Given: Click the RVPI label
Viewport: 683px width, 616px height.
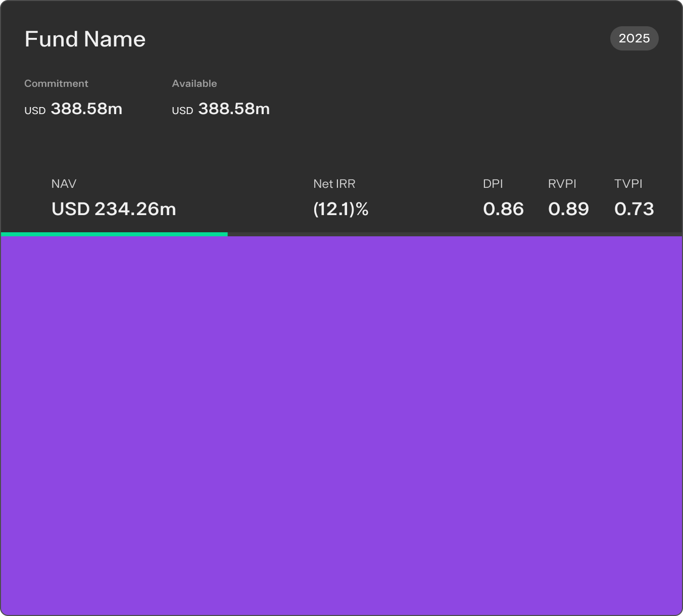Looking at the screenshot, I should point(562,184).
